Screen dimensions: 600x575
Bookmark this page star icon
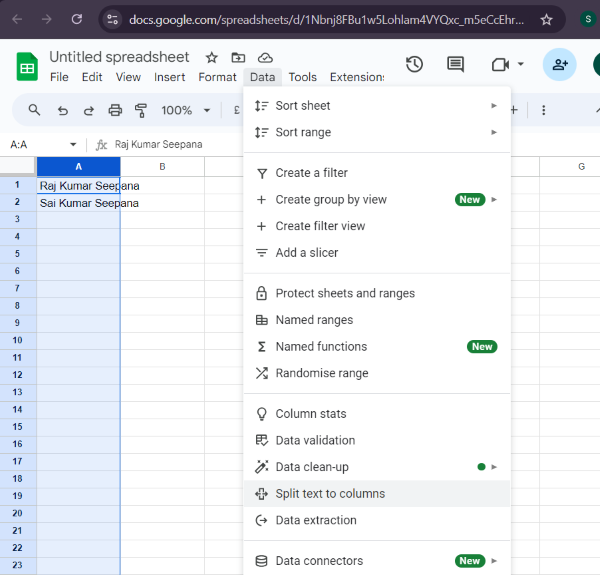coord(546,19)
